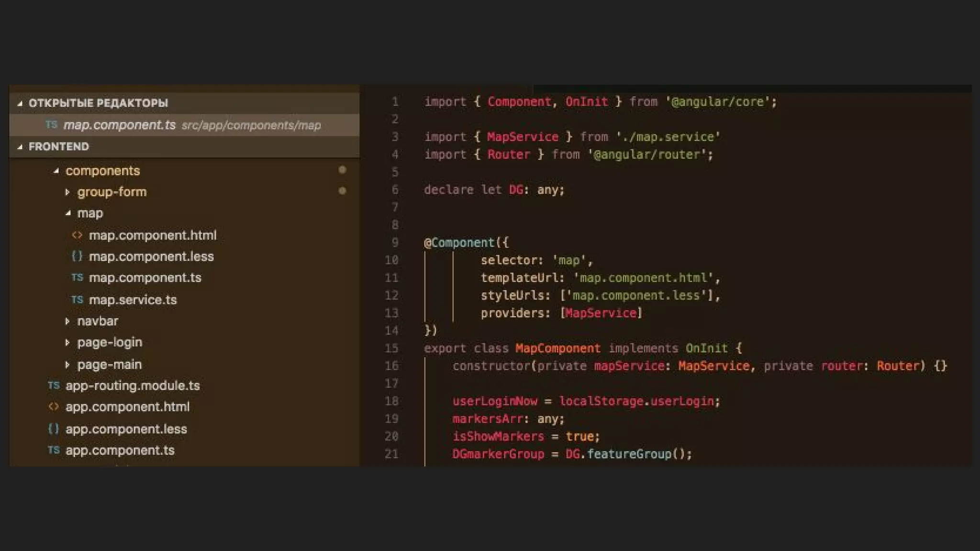Expand the page-login folder
Viewport: 980px width, 551px height.
(67, 342)
